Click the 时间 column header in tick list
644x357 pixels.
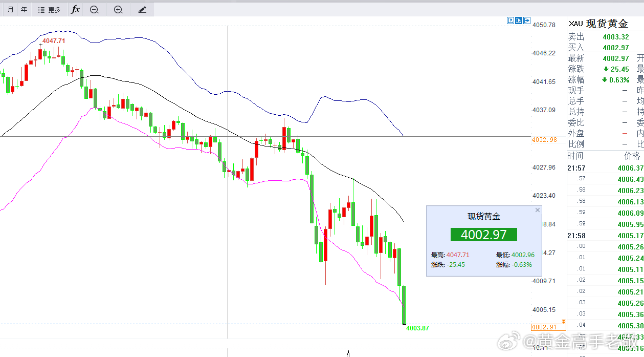pos(575,156)
